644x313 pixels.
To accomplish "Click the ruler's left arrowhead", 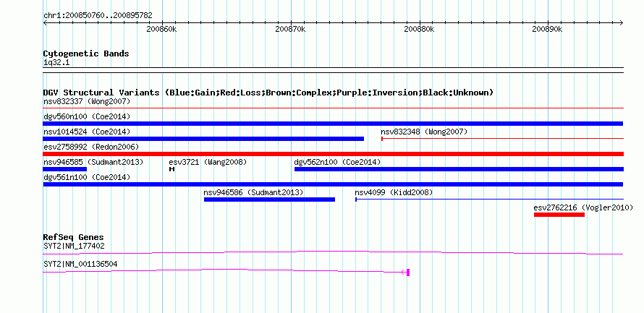I will pos(45,22).
